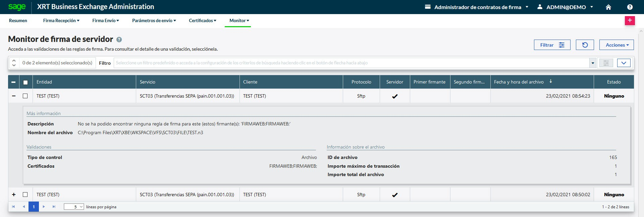Open the Firma Recepción menu
This screenshot has width=644, height=217.
coord(61,20)
